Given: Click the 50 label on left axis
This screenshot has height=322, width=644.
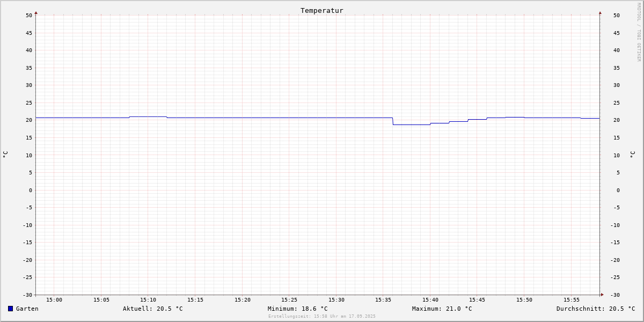Looking at the screenshot, I should coord(29,15).
